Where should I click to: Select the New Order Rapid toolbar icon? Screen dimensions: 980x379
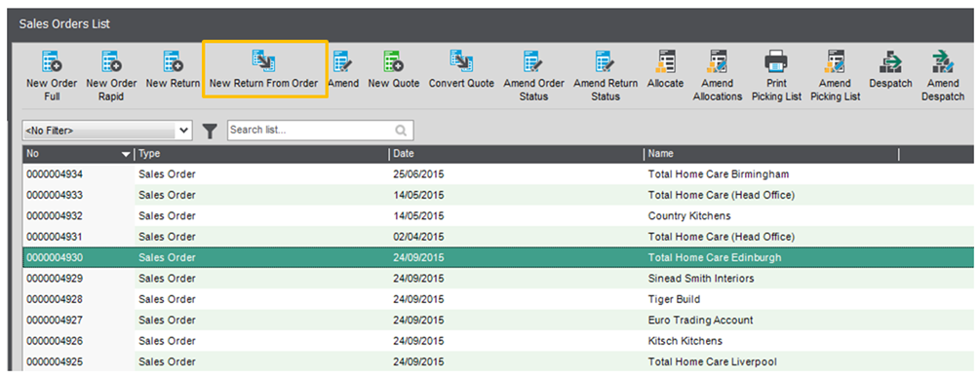(x=111, y=62)
